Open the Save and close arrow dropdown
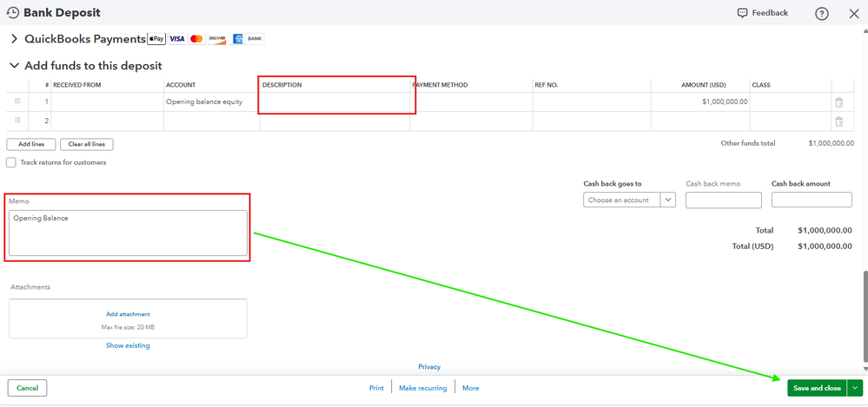 [854, 388]
